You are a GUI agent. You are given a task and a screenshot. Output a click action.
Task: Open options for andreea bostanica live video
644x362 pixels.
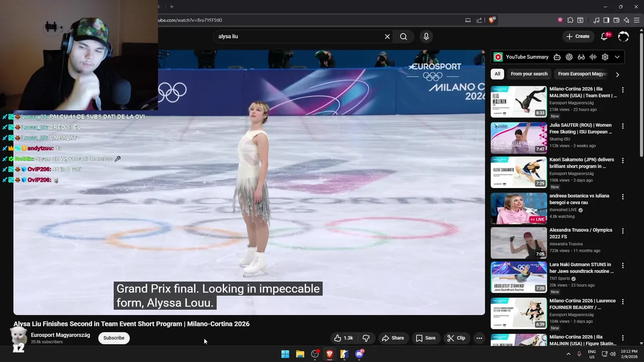click(623, 197)
